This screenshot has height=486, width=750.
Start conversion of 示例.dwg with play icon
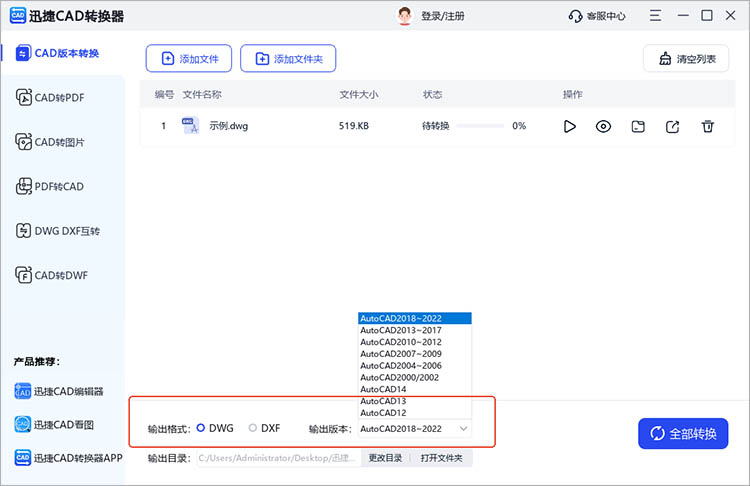[x=569, y=126]
